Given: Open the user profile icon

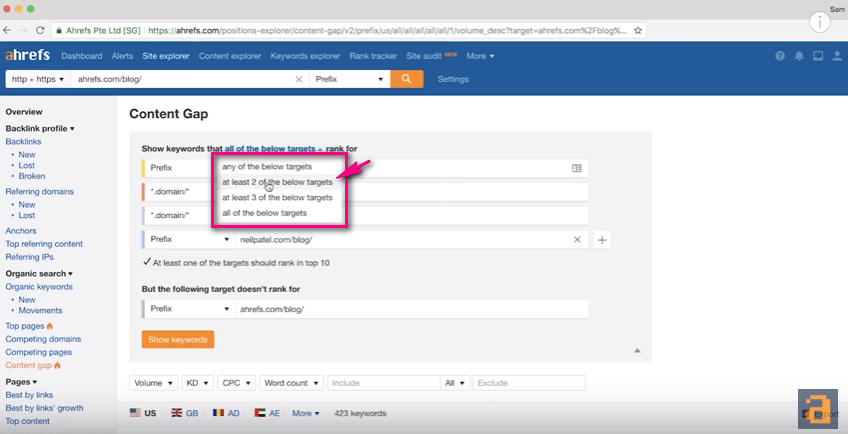Looking at the screenshot, I should [837, 56].
